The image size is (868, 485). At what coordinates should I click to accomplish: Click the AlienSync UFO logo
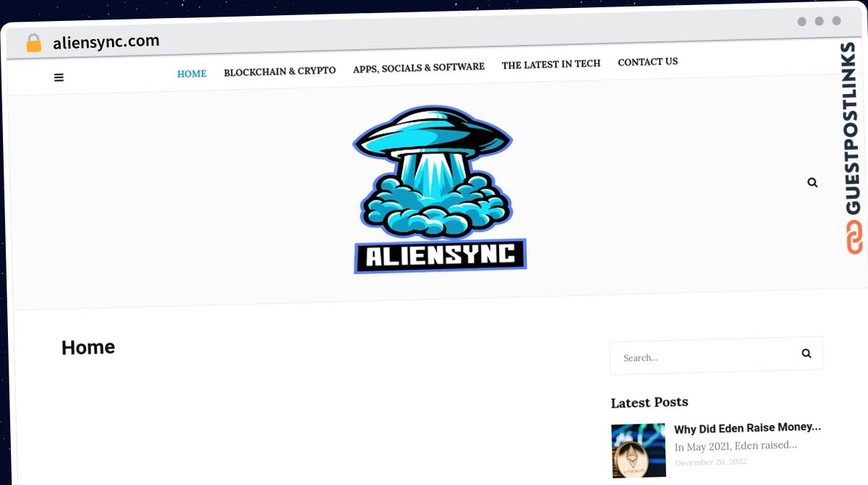click(x=440, y=190)
